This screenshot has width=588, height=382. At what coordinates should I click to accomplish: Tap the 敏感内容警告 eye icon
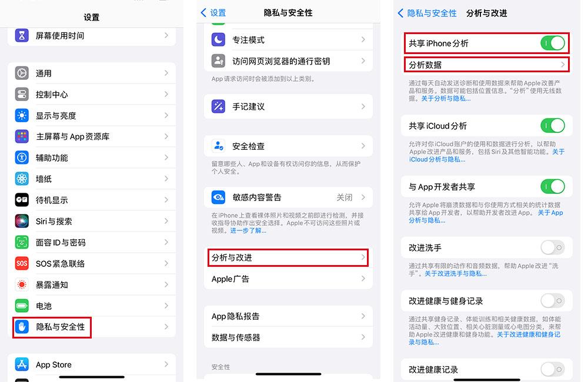point(219,197)
